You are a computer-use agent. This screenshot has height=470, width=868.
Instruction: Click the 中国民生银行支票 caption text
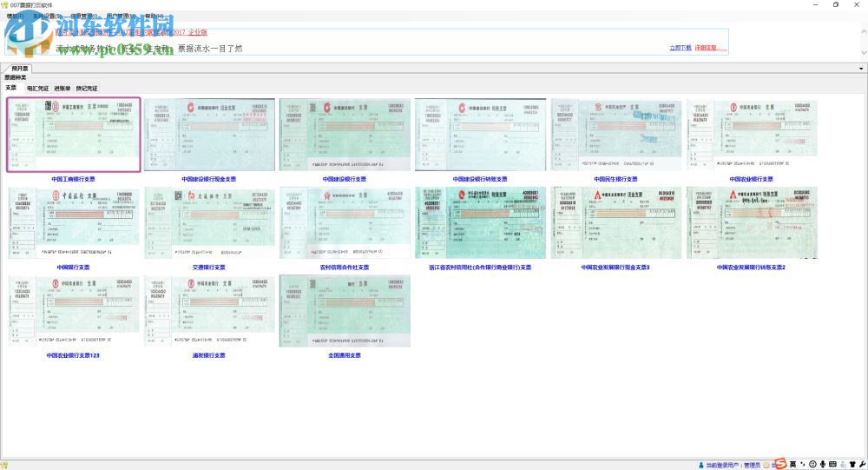pyautogui.click(x=615, y=179)
